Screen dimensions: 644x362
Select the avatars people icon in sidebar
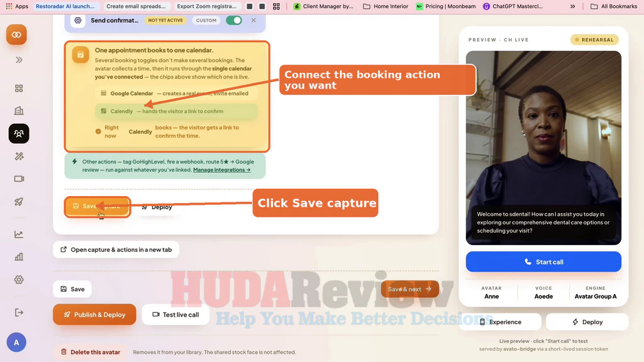coord(19,133)
